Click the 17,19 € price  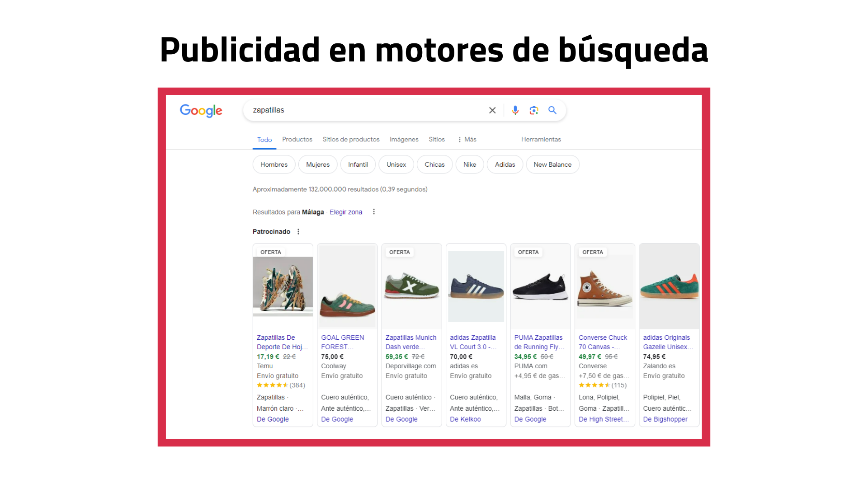coord(268,357)
